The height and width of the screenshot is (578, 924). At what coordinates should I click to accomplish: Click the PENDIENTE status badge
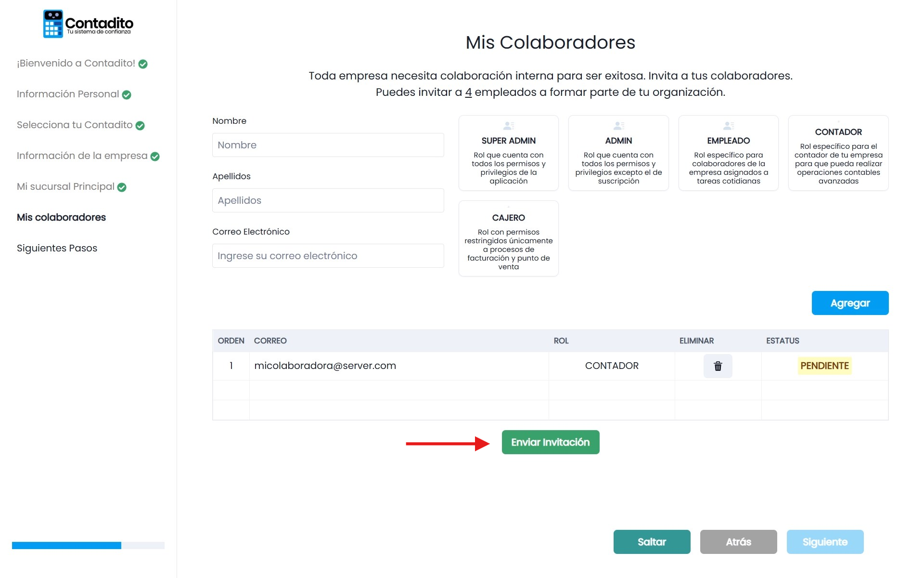coord(824,366)
